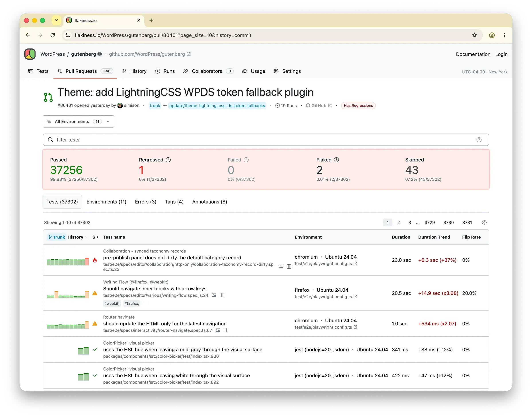532x417 pixels.
Task: Open a new browser tab
Action: pos(151,20)
